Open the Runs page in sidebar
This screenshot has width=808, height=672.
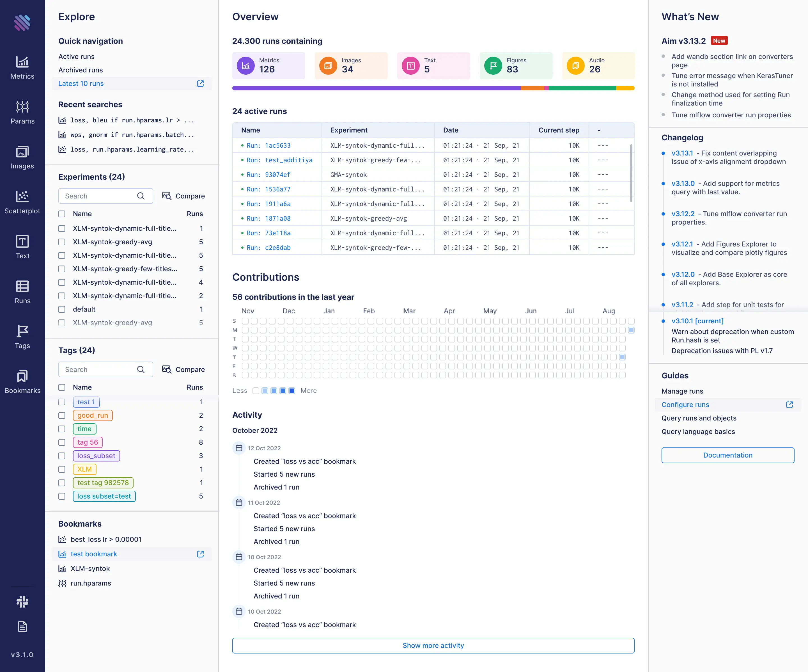coord(22,292)
